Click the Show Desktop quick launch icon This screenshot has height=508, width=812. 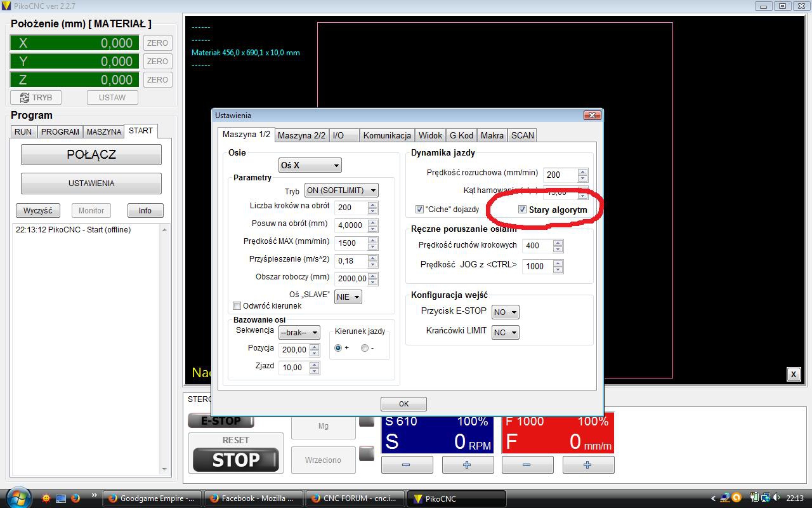tap(60, 498)
